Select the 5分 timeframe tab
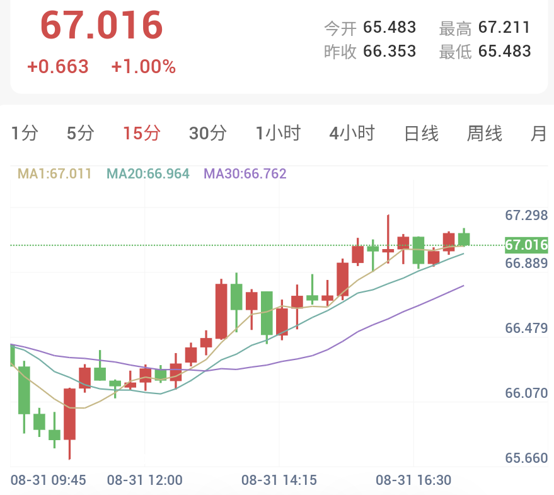 click(x=81, y=134)
